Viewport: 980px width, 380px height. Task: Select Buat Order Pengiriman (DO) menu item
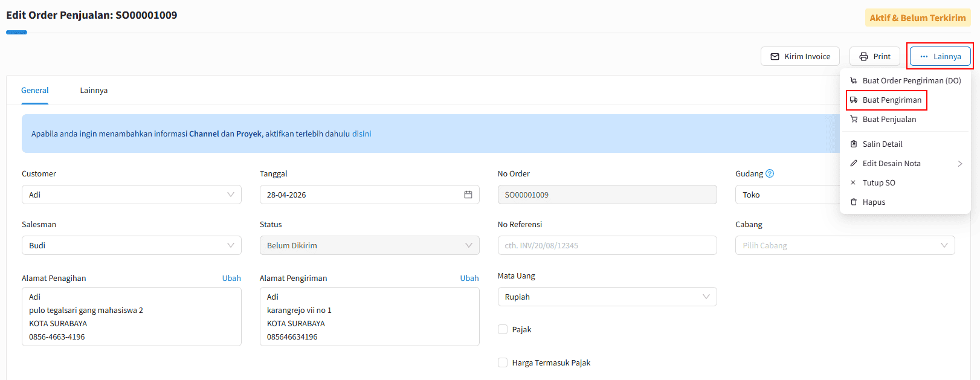point(911,80)
